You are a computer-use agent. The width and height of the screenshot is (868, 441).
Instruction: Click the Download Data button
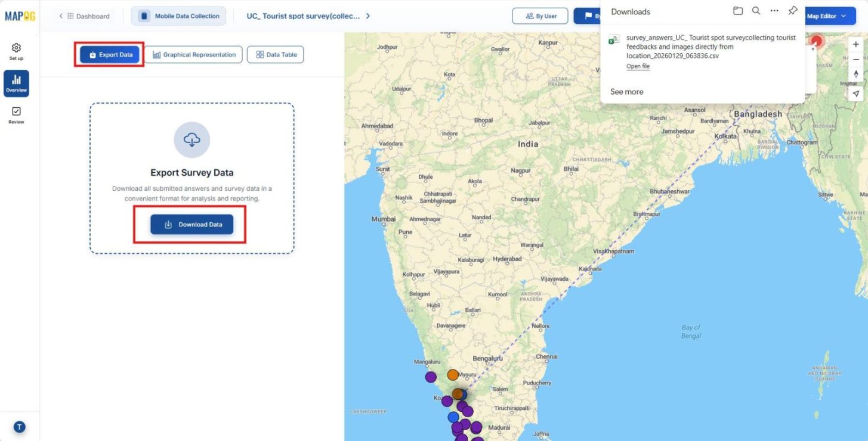191,225
